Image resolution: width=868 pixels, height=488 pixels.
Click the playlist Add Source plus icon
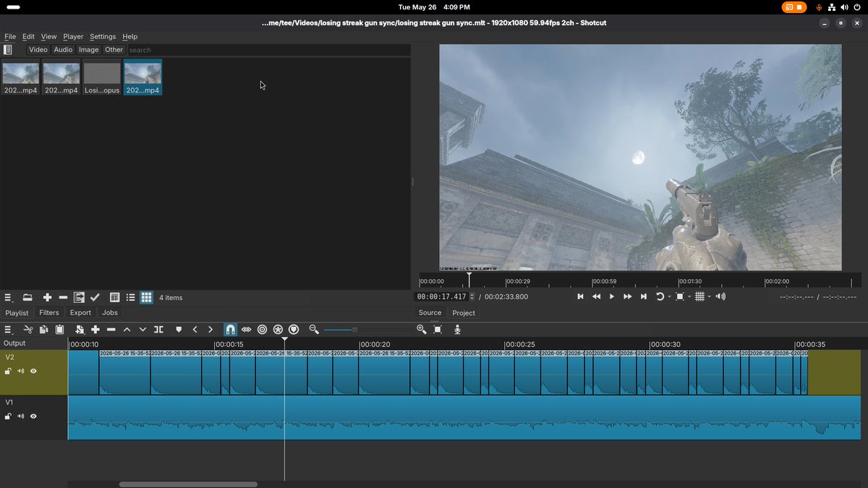(47, 297)
